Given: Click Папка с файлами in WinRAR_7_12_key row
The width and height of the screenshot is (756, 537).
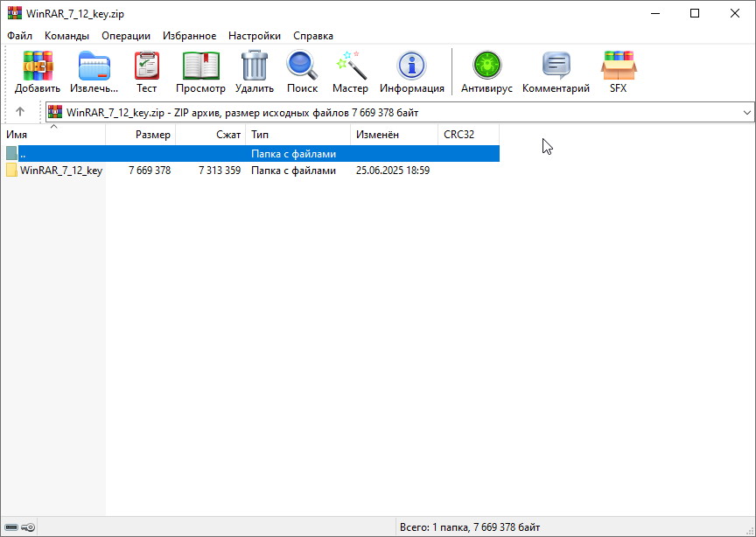Looking at the screenshot, I should pos(293,171).
